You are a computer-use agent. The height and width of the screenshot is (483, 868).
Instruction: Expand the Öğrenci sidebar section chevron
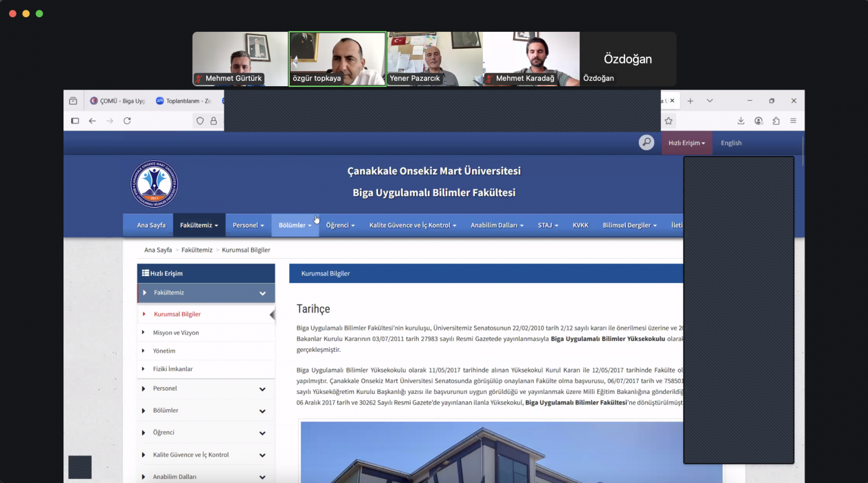tap(262, 433)
